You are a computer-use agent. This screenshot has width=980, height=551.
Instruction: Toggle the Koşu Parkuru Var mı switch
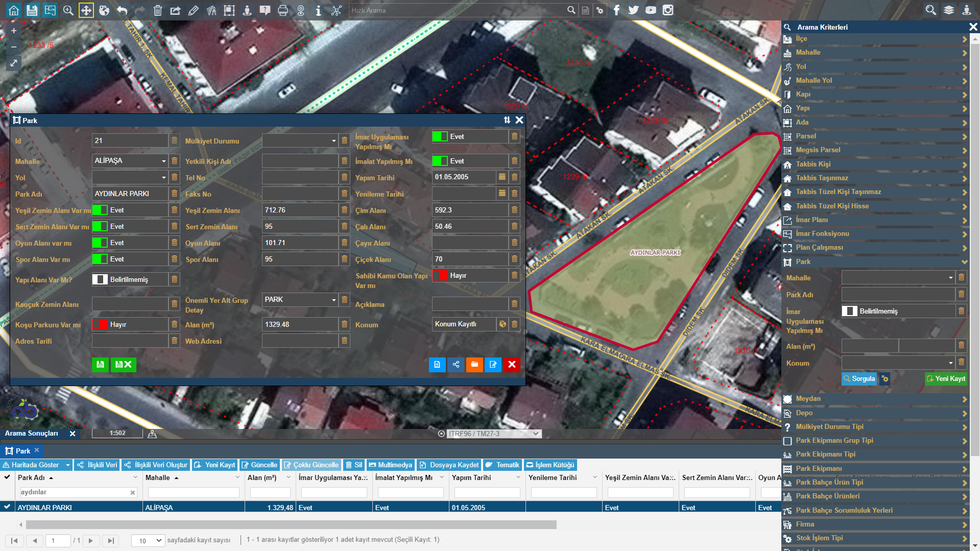100,325
